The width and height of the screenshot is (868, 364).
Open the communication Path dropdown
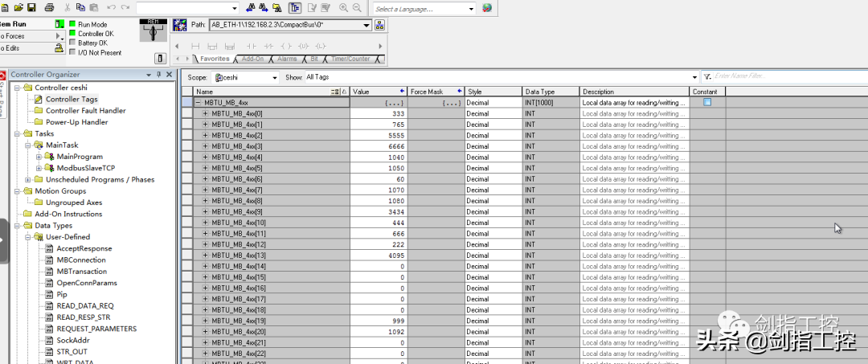coord(366,25)
